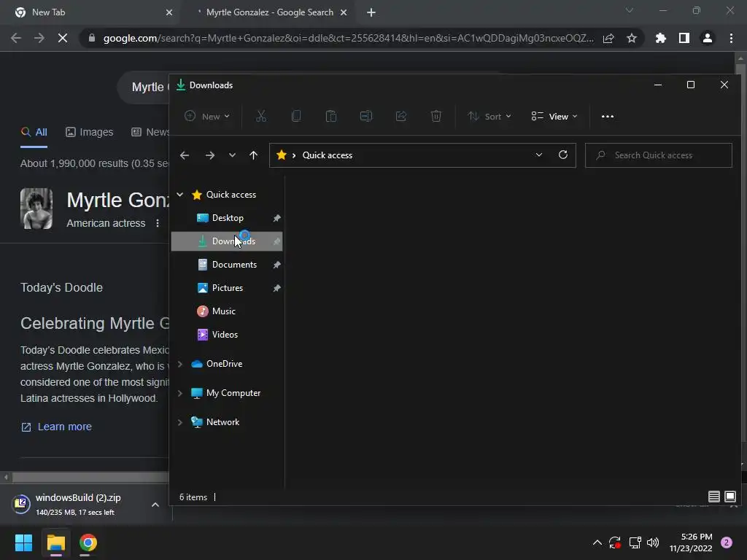Select the Images search tab

[x=89, y=132]
